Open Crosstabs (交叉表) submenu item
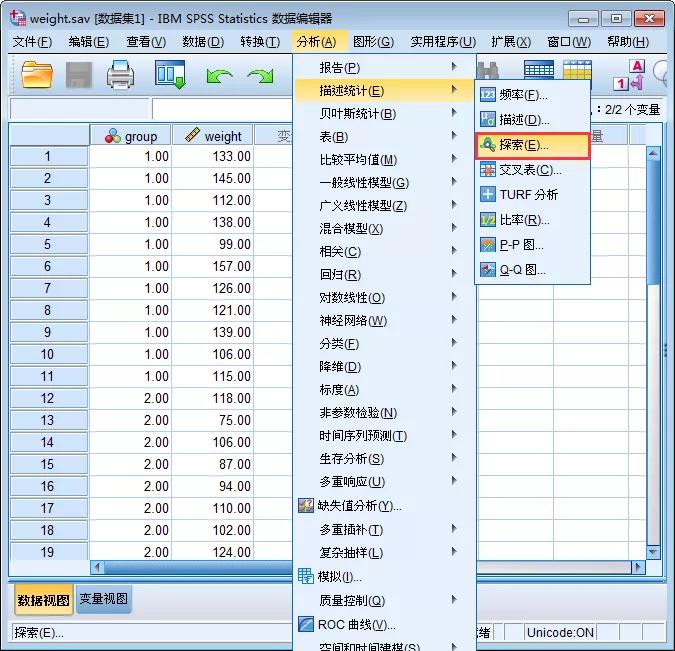 pos(533,170)
